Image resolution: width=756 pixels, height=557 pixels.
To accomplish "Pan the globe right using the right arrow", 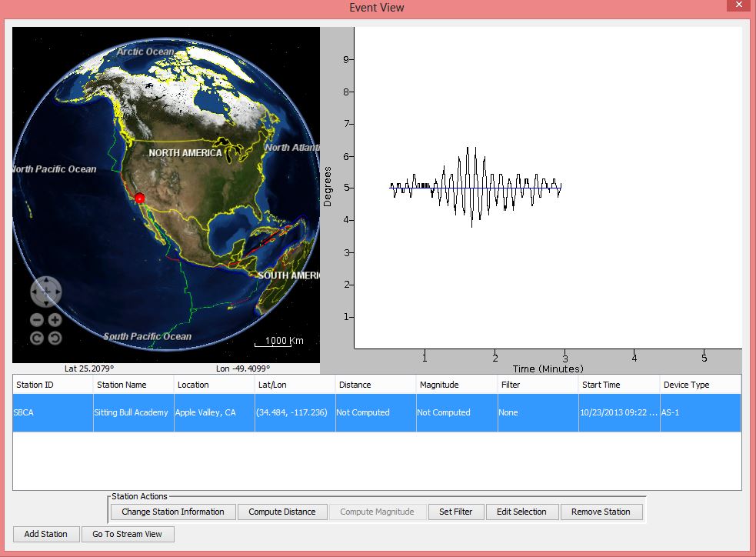I will pos(57,292).
